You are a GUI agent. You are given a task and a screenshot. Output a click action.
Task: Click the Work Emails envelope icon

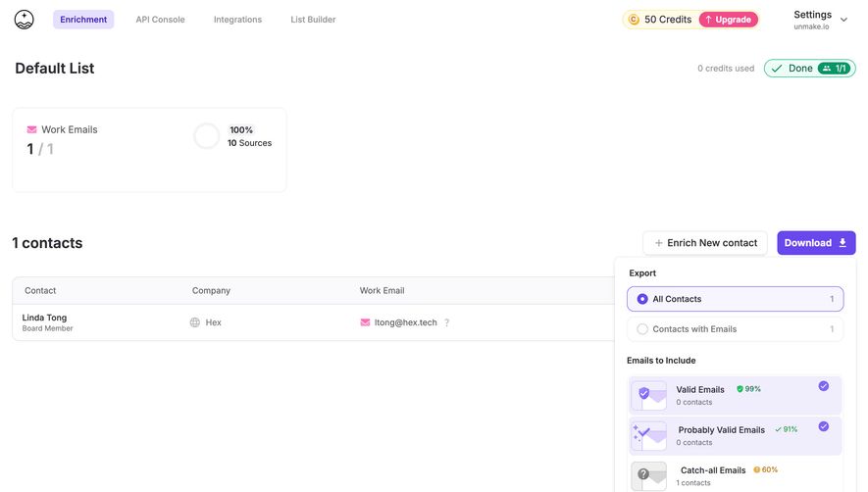(31, 129)
